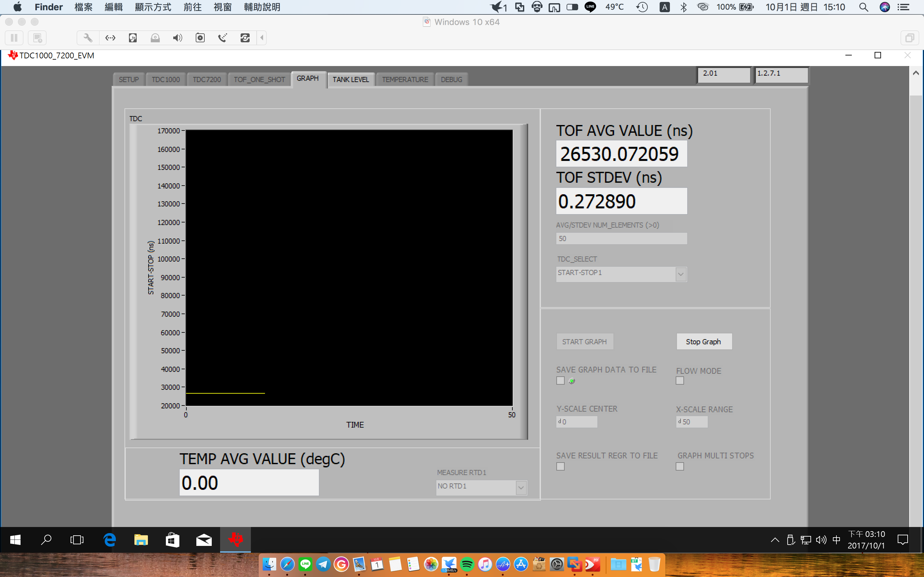The width and height of the screenshot is (924, 577).
Task: Click the TI TDC1000 taskbar app icon
Action: click(235, 539)
